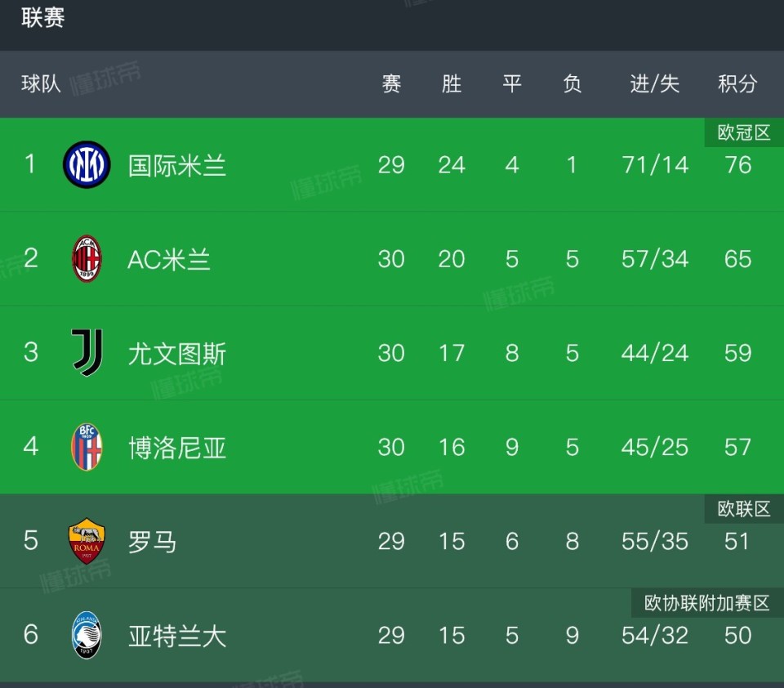The image size is (784, 688).
Task: Tap the 欧联区 zone label
Action: (x=744, y=509)
